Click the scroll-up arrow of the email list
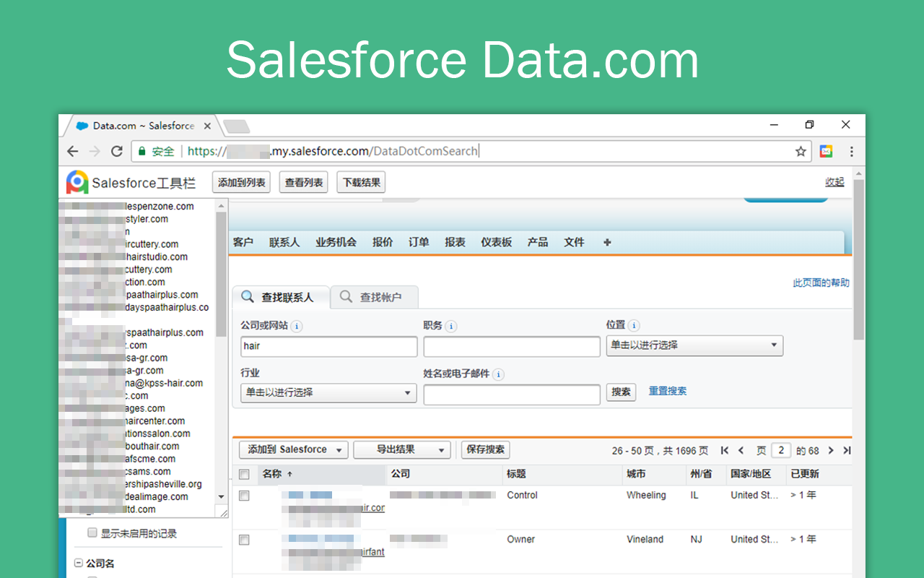The height and width of the screenshot is (578, 924). click(222, 205)
